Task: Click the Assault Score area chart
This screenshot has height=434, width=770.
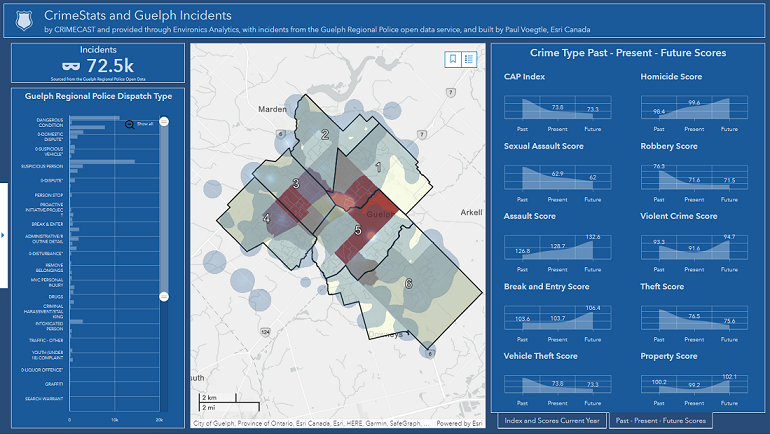Action: 557,247
